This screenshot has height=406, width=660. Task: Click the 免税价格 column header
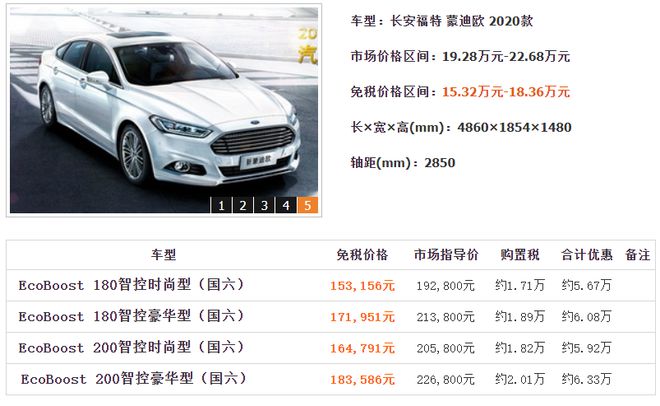click(362, 255)
